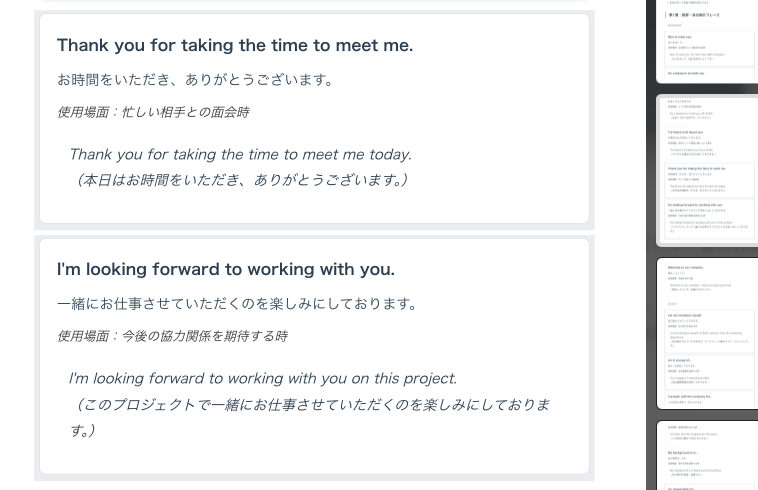Click gray divider between the two phrase cards
Screen dimensions: 758x490
click(x=314, y=230)
